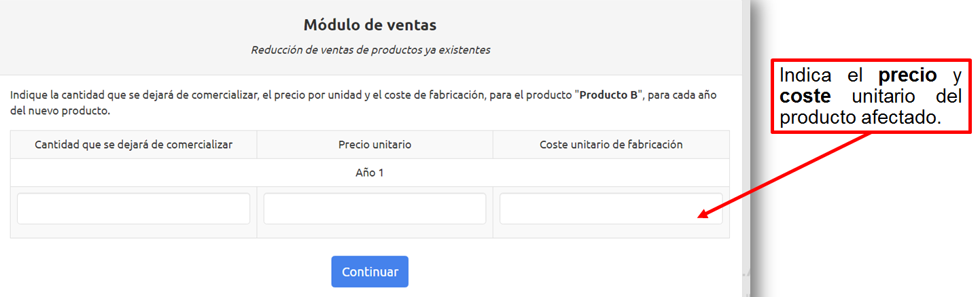Select the Coste unitario de fabricación input
Screen dimensions: 980x297
pyautogui.click(x=611, y=209)
